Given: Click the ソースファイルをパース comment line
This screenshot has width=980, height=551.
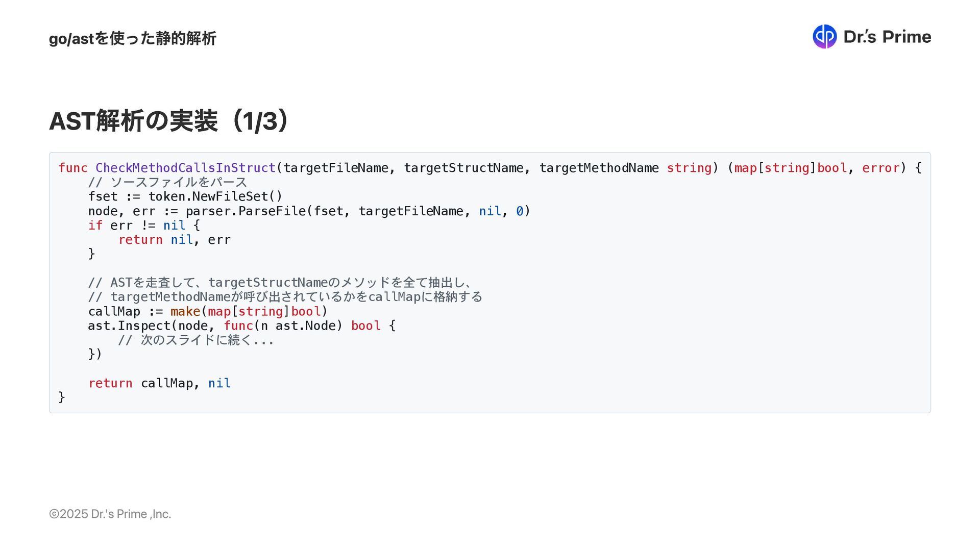Looking at the screenshot, I should click(167, 182).
